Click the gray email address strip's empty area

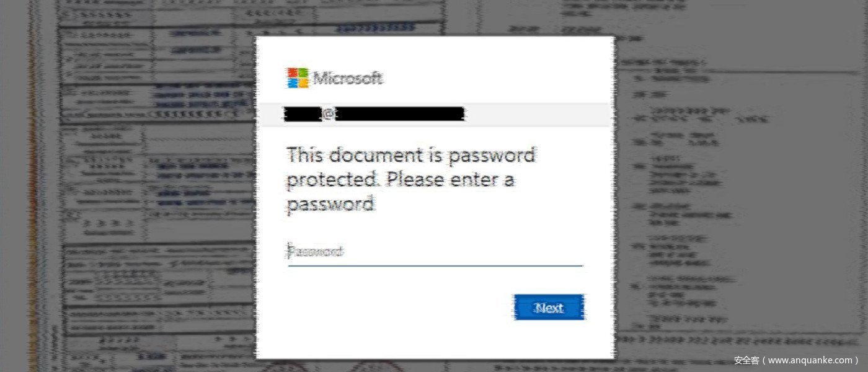tap(539, 115)
